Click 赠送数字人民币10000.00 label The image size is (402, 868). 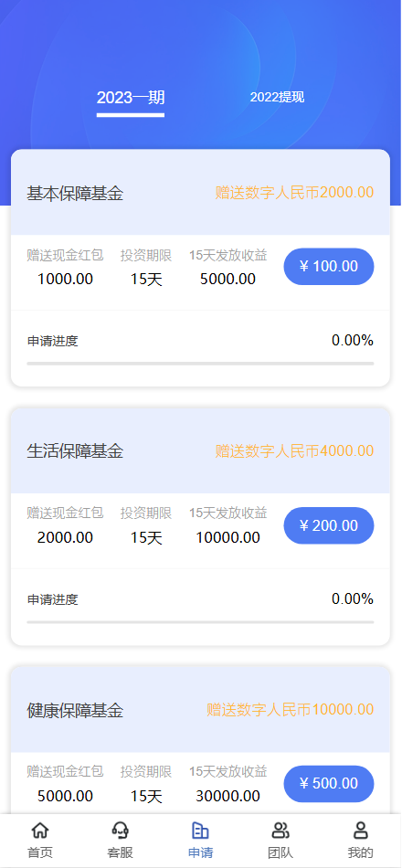(x=291, y=710)
